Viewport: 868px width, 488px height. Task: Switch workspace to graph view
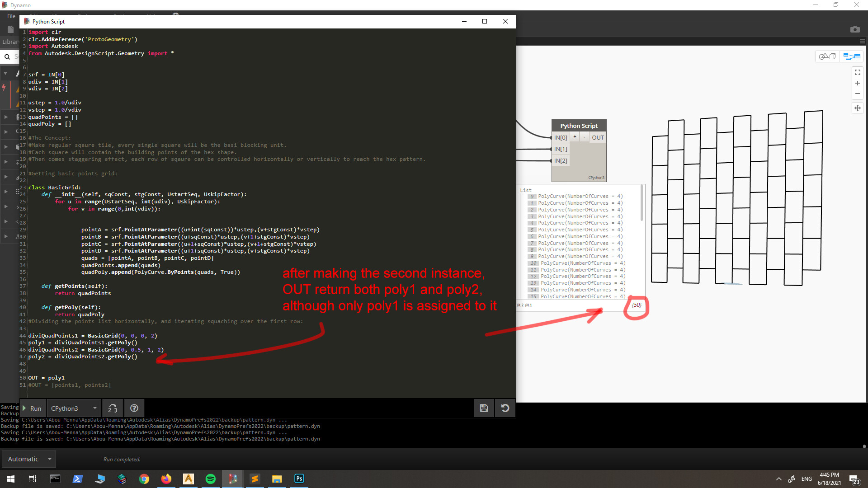(851, 56)
